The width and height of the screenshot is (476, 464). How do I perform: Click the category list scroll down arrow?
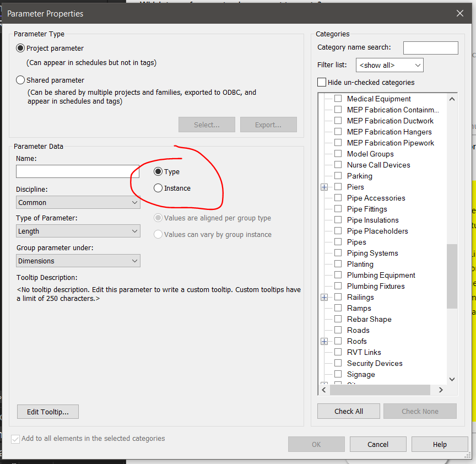click(x=452, y=379)
